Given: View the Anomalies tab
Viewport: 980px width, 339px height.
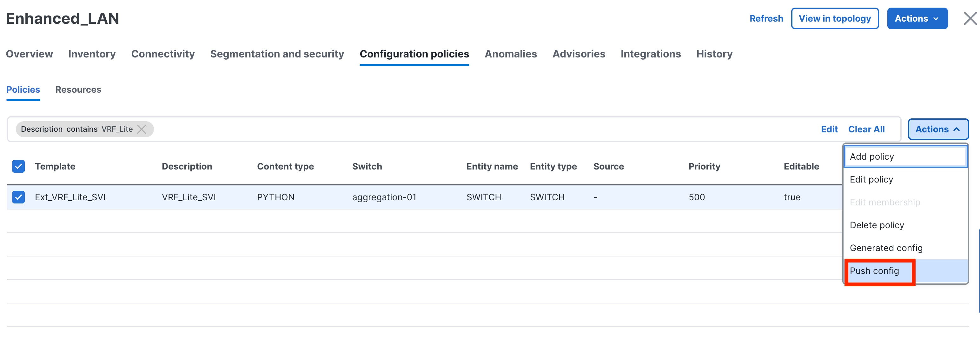Looking at the screenshot, I should point(511,54).
